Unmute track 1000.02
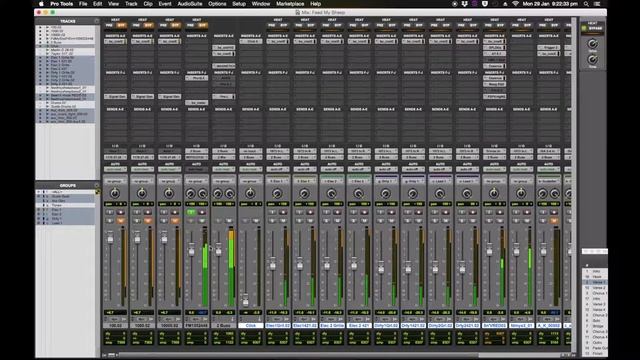Screen dimensions: 640x360 point(147,221)
